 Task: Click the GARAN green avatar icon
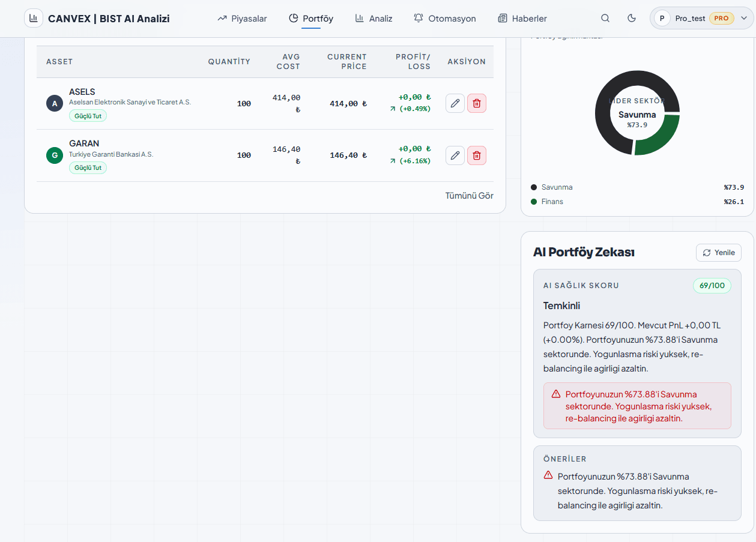(55, 155)
